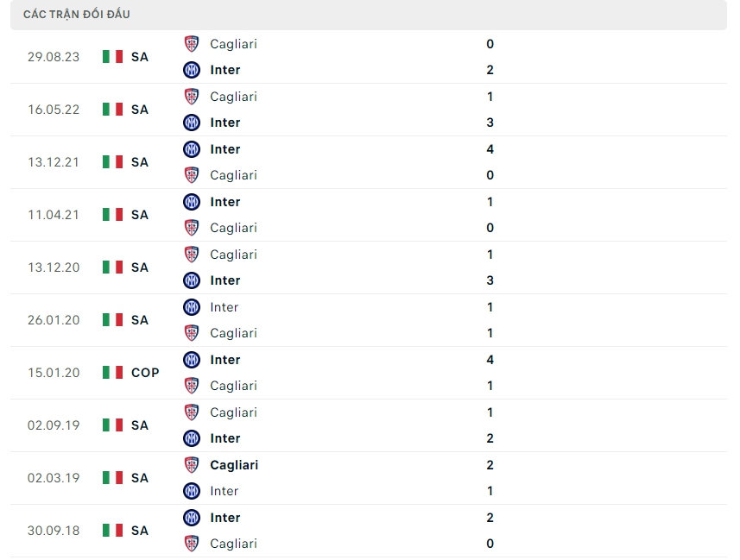The height and width of the screenshot is (560, 740).
Task: Click the 'CÁC TRẬN ĐỐI ĐẦU' header
Action: coord(77,15)
